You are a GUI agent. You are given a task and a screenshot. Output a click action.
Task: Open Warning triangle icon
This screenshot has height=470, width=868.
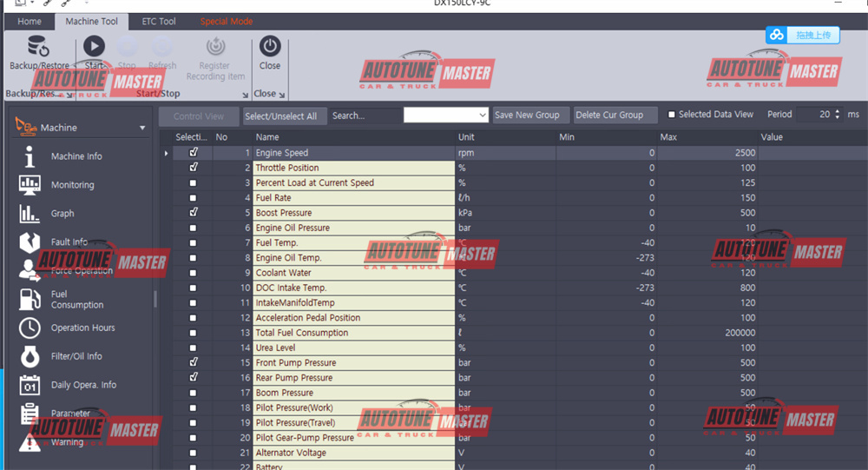(30, 442)
